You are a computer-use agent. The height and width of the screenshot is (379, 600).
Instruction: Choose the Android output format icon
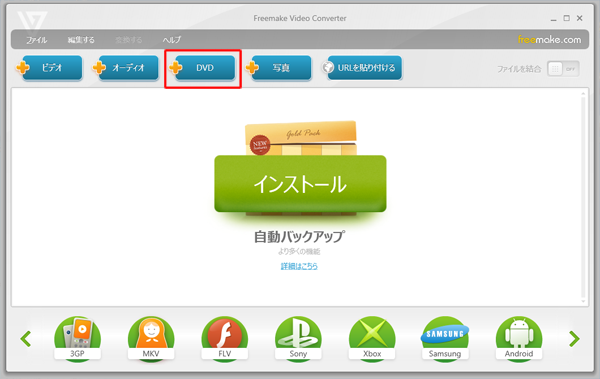click(x=519, y=338)
